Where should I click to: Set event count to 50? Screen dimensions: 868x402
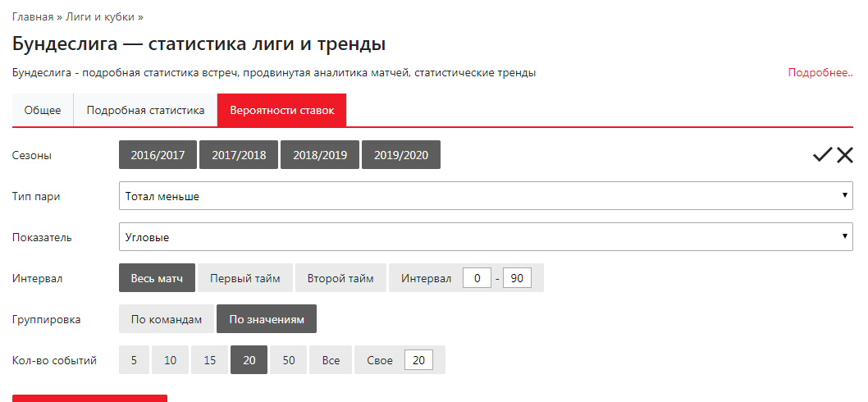[x=289, y=360]
